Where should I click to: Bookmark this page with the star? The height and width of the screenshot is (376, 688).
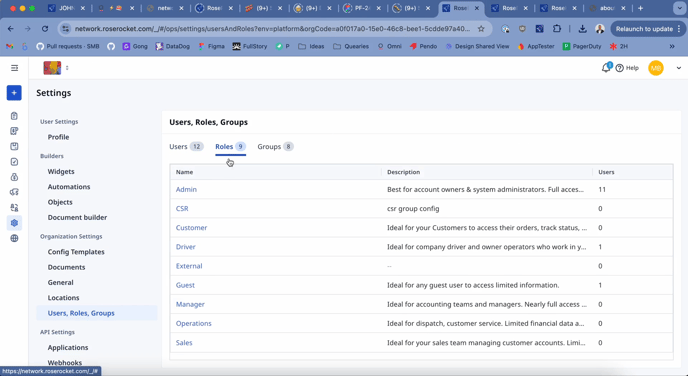(x=481, y=29)
